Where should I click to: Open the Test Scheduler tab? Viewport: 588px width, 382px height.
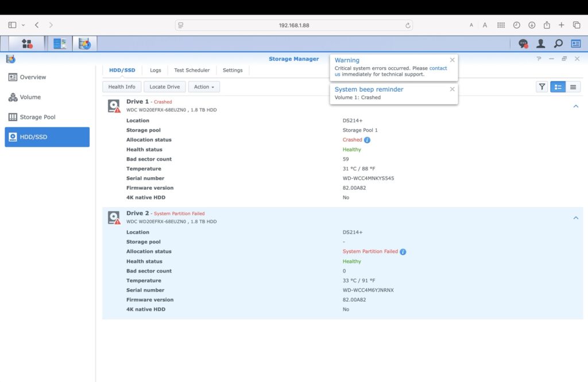pos(192,70)
